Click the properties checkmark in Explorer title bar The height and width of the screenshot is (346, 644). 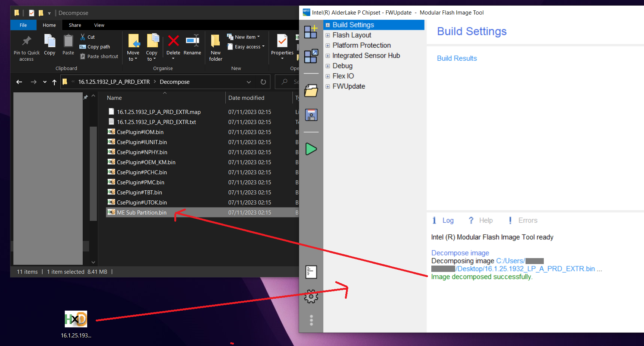(x=32, y=13)
